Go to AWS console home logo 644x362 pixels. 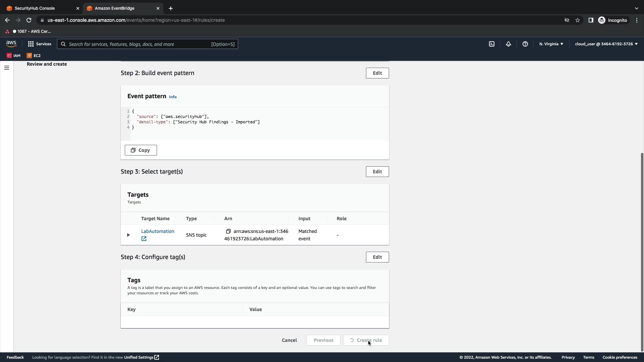11,44
